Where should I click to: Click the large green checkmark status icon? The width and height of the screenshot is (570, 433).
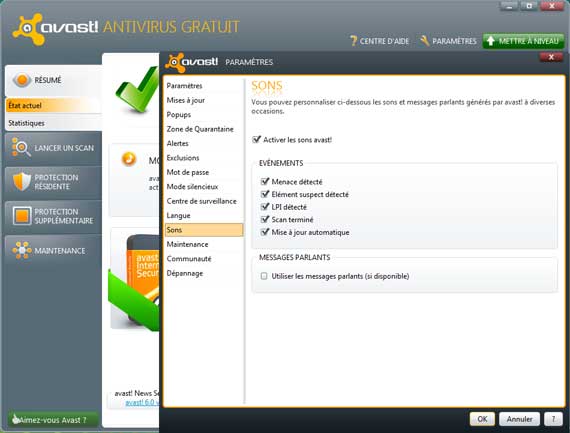(x=137, y=91)
